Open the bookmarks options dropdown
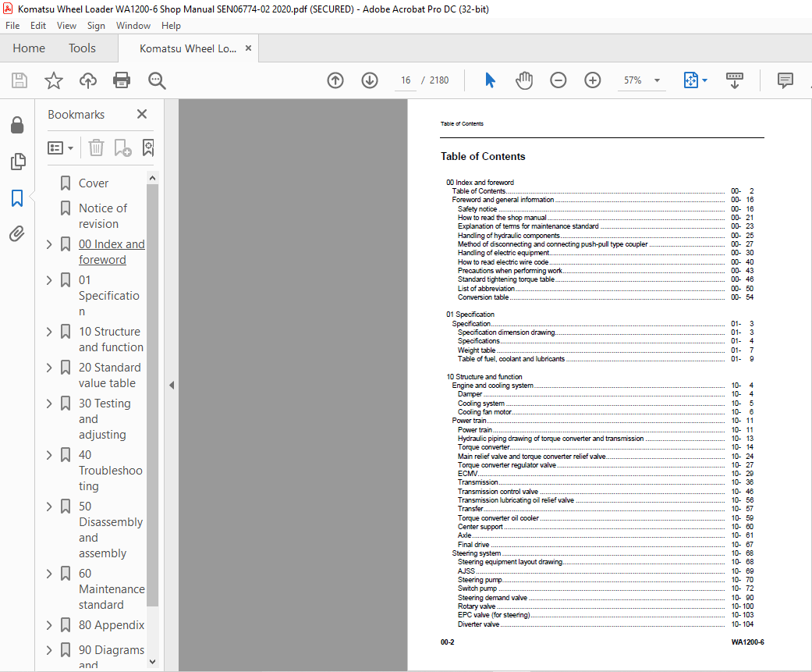Viewport: 812px width, 672px height. coord(61,148)
